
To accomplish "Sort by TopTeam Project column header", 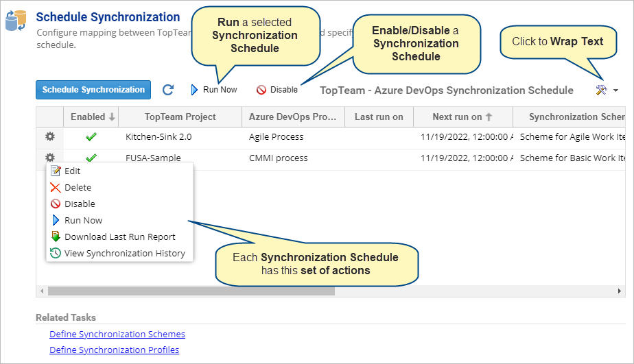I will pyautogui.click(x=180, y=117).
